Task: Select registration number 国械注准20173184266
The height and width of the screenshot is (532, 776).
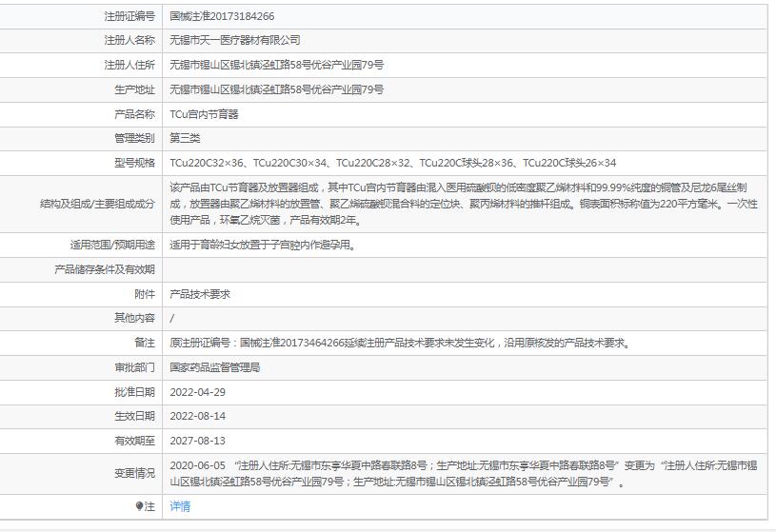Action: coord(222,16)
